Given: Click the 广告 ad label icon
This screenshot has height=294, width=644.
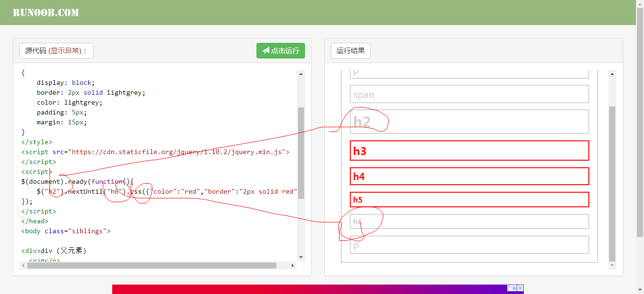Looking at the screenshot, I should coord(512,288).
